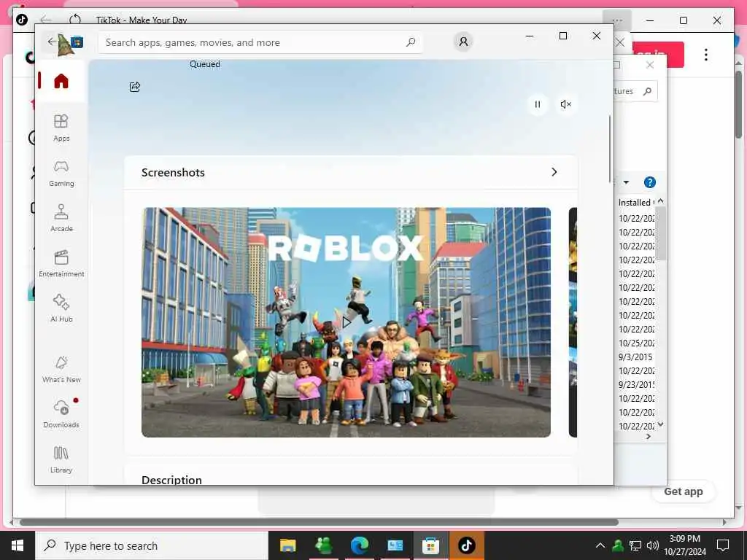Open Microsoft Edge from taskbar
This screenshot has width=747, height=560.
(359, 545)
